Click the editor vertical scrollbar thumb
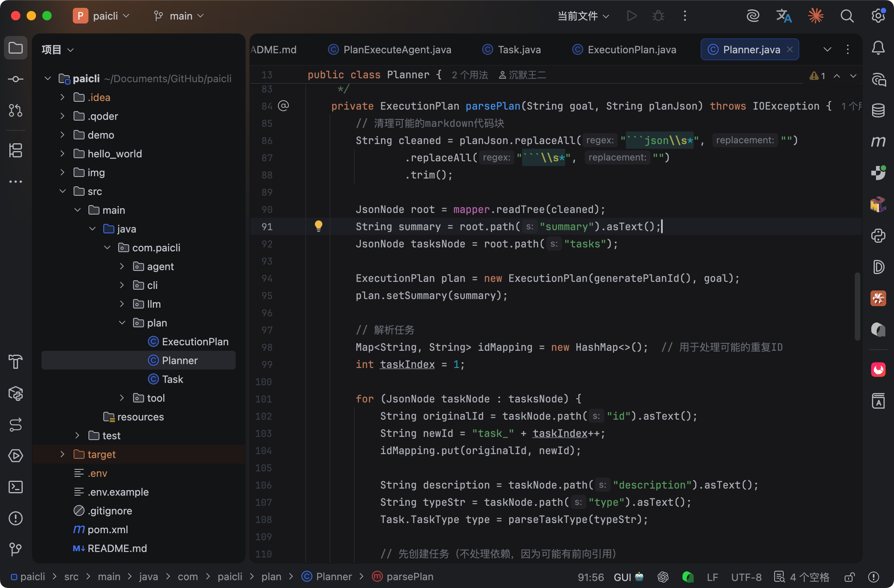This screenshot has width=894, height=588. (x=857, y=305)
